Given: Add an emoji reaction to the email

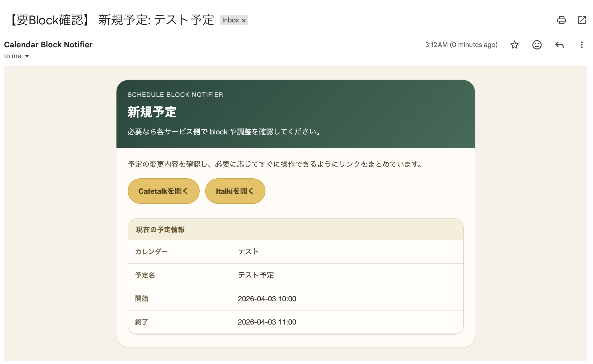Looking at the screenshot, I should [537, 45].
